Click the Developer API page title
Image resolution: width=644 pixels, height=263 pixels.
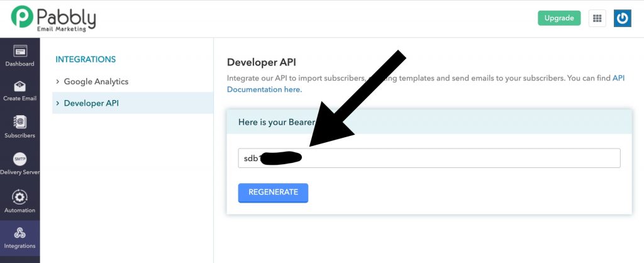pyautogui.click(x=261, y=62)
